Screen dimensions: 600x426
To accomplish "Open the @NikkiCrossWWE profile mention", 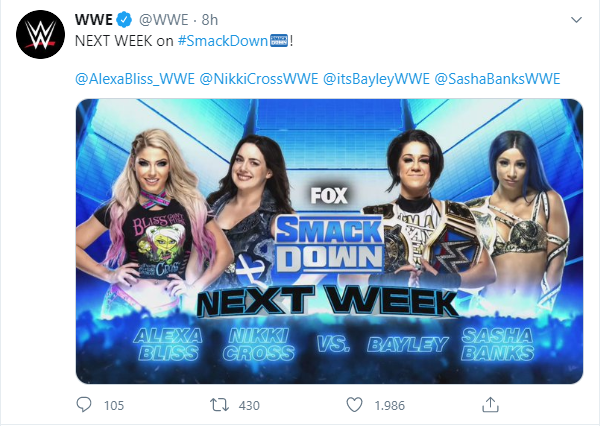I will pyautogui.click(x=259, y=79).
